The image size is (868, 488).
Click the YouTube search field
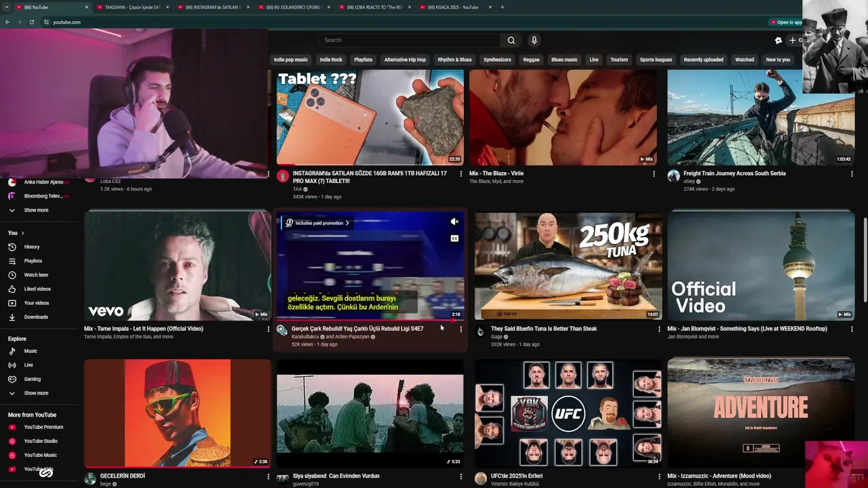tap(410, 40)
